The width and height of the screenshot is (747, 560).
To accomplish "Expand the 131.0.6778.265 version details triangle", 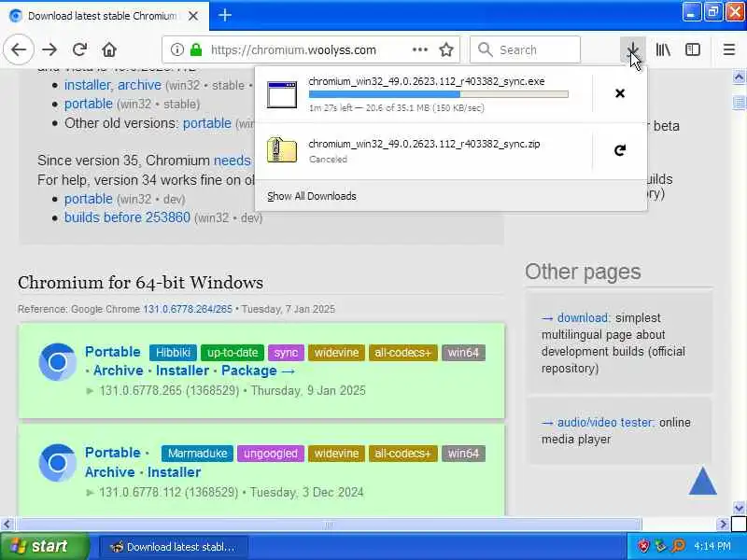I will pos(90,391).
